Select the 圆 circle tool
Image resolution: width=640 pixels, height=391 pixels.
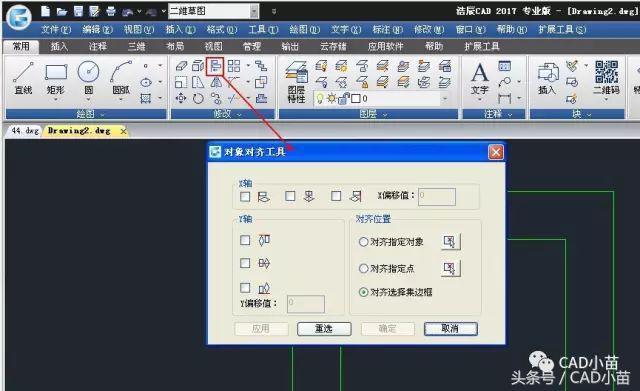tap(88, 78)
